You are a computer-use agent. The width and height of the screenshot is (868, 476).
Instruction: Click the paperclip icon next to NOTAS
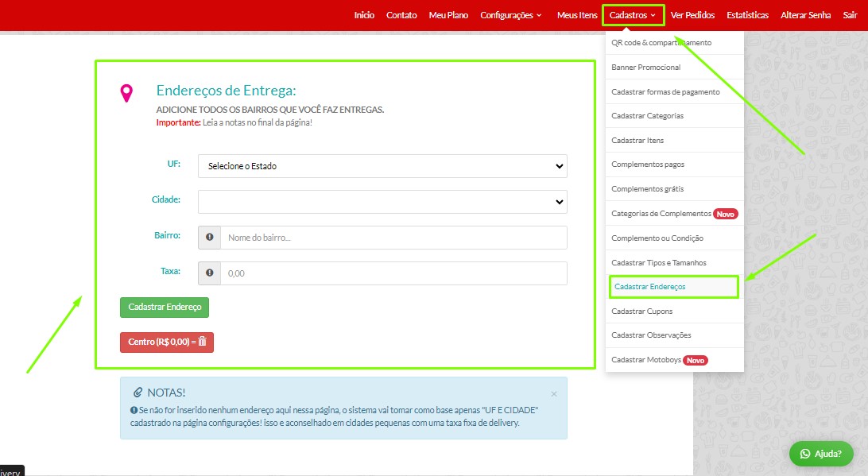point(138,393)
